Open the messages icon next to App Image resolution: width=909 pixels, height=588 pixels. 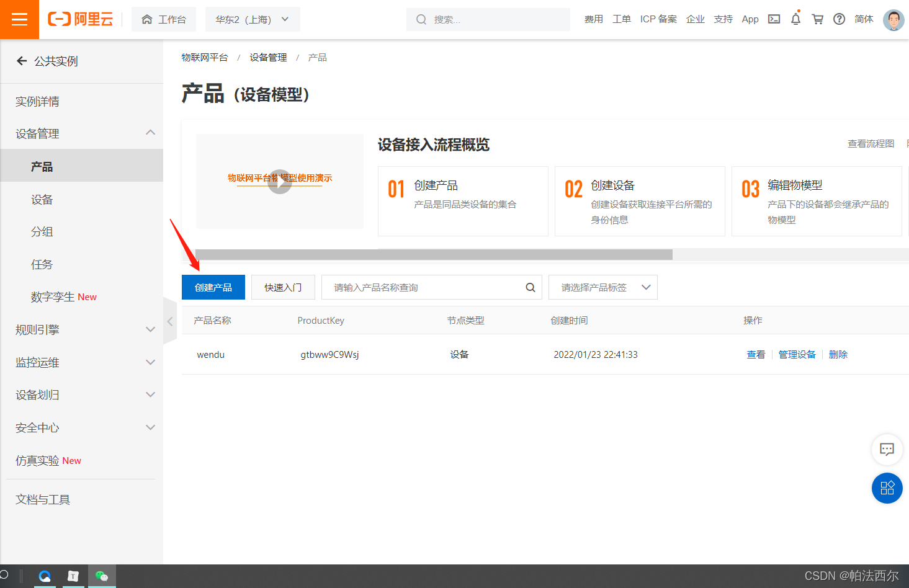click(x=774, y=19)
